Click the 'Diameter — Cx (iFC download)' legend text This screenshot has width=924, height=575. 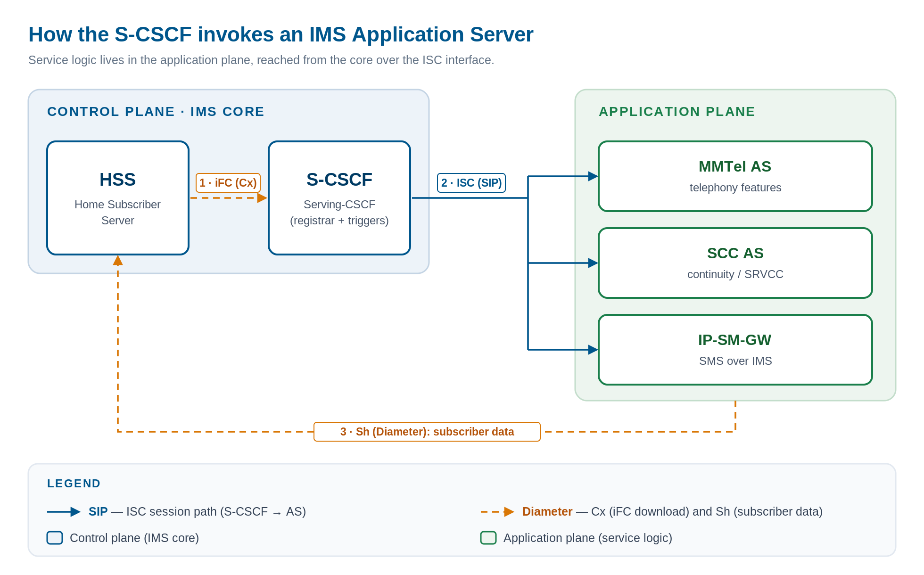click(x=672, y=512)
